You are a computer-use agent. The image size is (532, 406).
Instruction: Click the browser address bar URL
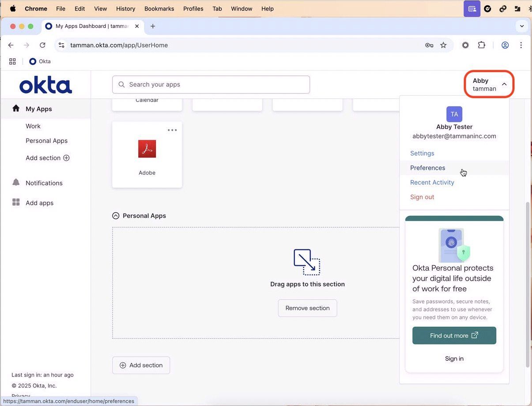pyautogui.click(x=119, y=45)
